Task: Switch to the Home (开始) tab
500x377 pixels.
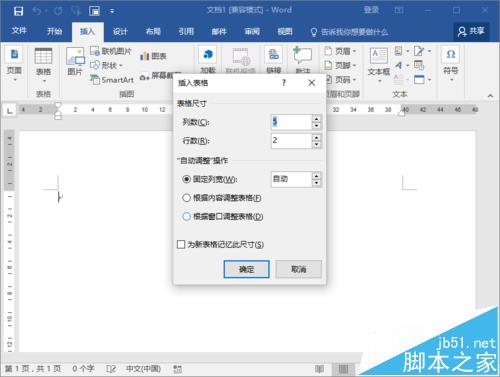Action: click(x=54, y=31)
